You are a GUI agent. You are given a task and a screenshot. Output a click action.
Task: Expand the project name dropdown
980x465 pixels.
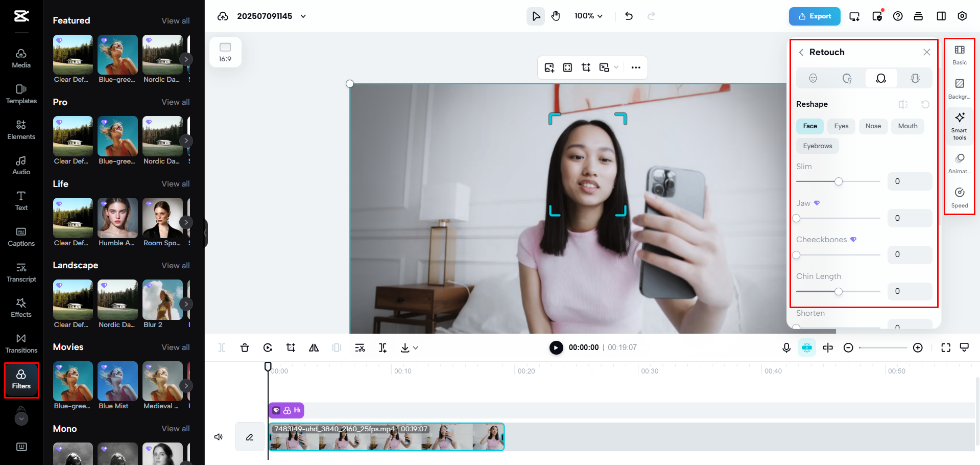(x=303, y=16)
